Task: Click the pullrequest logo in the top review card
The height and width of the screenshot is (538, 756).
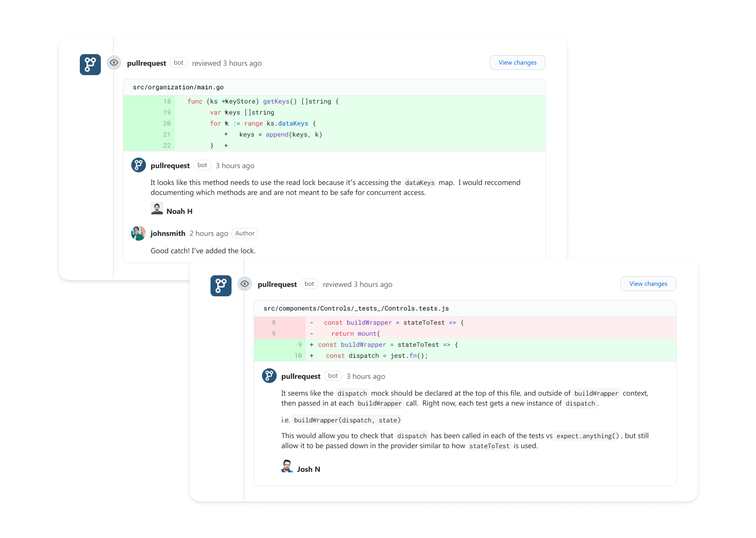Action: 90,65
